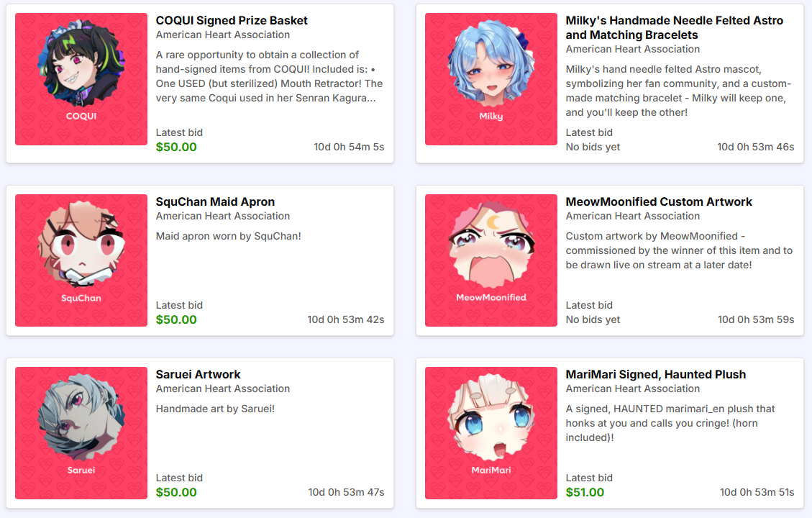Open Saruei Artwork listing title
This screenshot has width=812, height=518.
click(198, 374)
